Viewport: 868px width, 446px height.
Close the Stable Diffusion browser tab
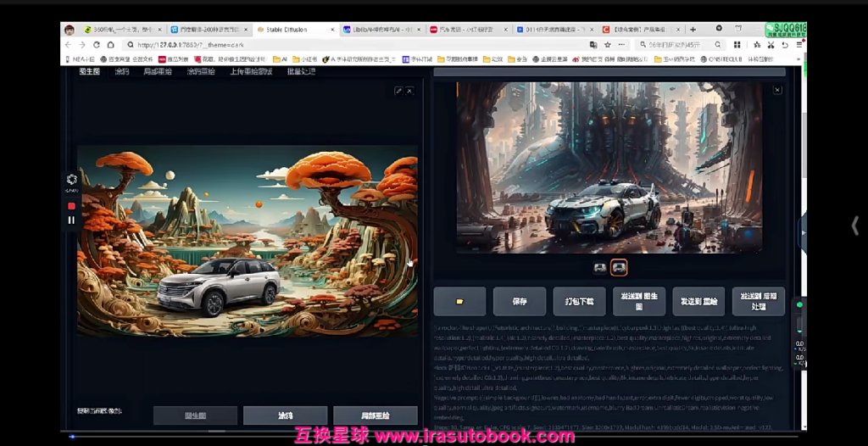[332, 30]
